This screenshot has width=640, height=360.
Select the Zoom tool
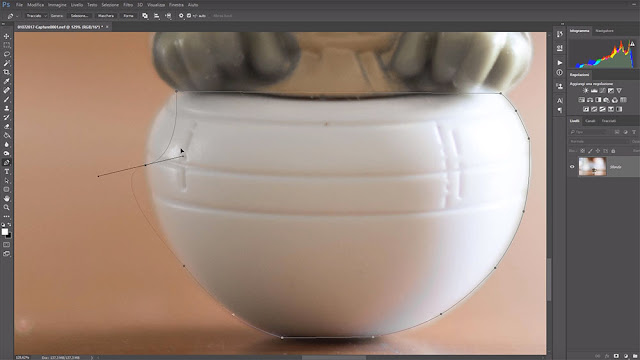[6, 207]
